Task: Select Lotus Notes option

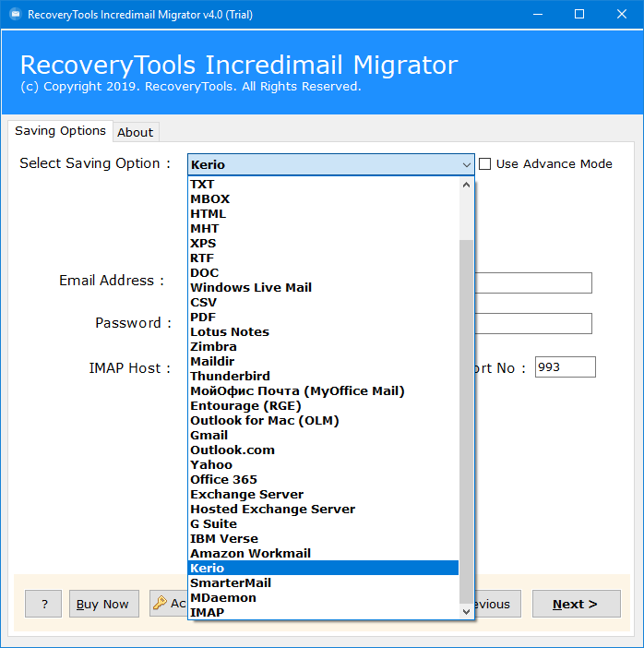Action: coord(324,332)
